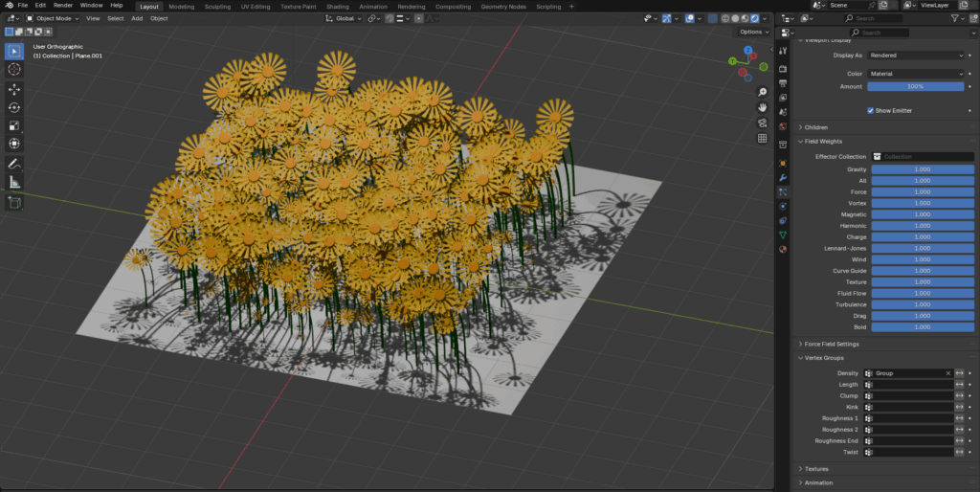The width and height of the screenshot is (980, 492).
Task: Click the Length vertex group field
Action: (909, 385)
